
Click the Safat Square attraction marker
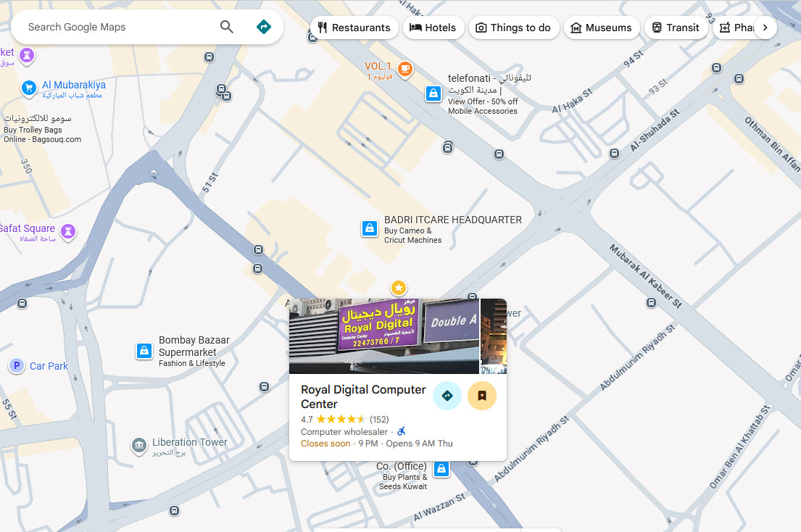tap(68, 231)
